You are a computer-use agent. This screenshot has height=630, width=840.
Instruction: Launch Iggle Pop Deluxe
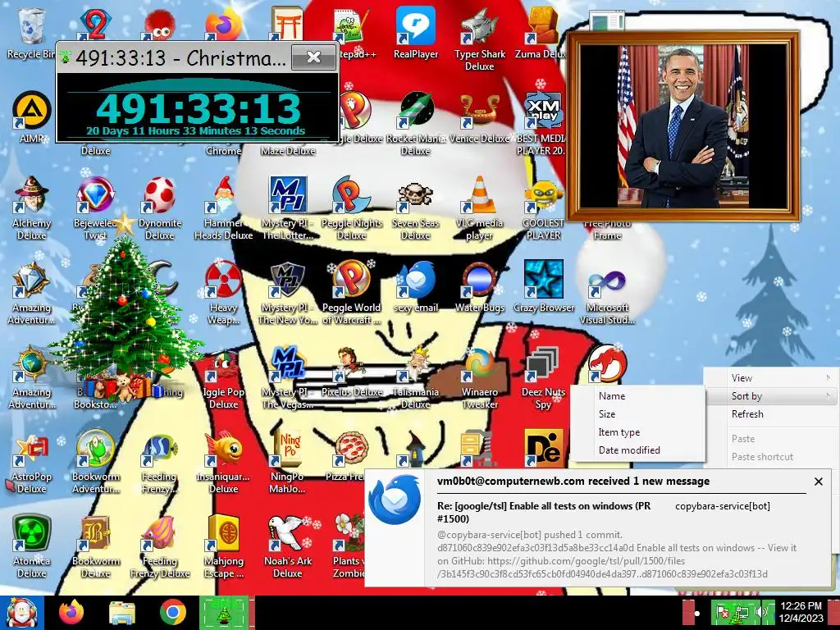click(x=223, y=377)
